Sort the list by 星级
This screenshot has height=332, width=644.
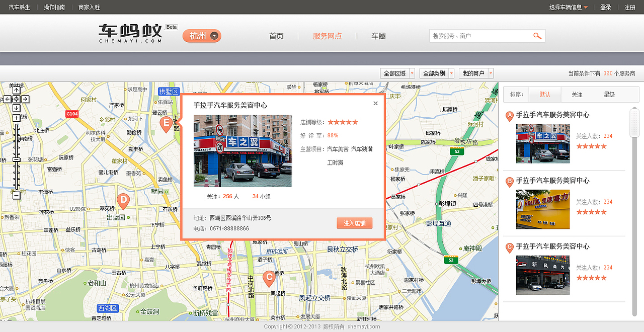coord(609,95)
